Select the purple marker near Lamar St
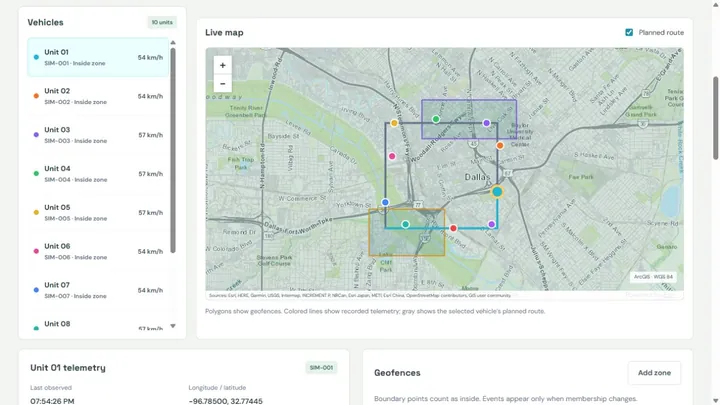The height and width of the screenshot is (405, 720). click(491, 225)
